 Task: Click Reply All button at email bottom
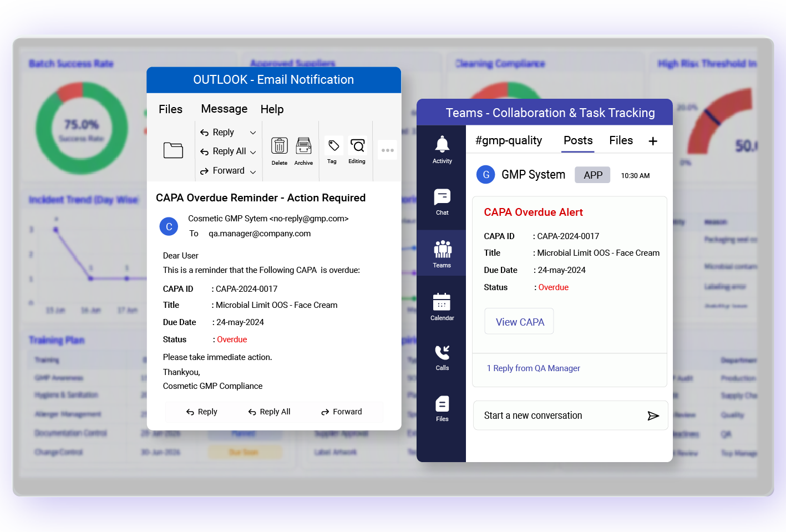(x=270, y=412)
